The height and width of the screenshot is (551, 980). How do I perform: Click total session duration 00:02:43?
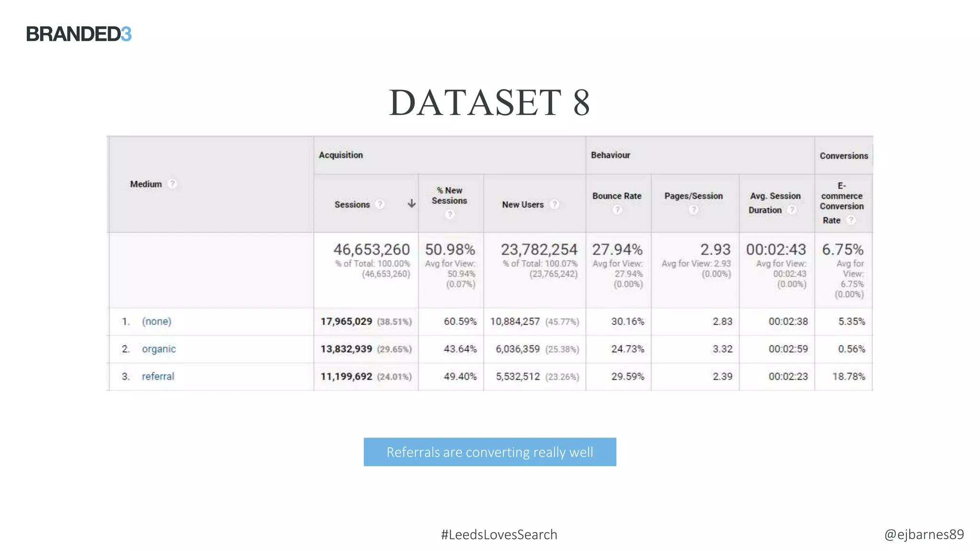point(776,249)
